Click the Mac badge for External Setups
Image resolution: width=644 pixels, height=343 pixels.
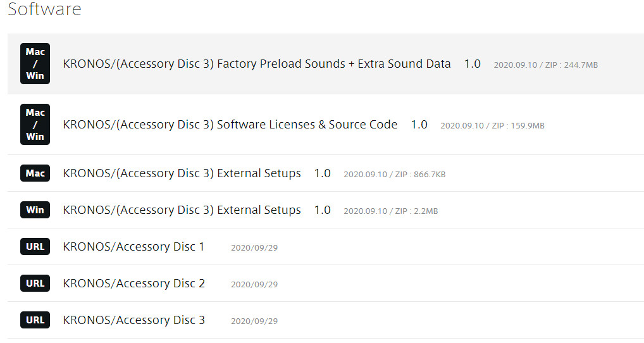tap(35, 173)
